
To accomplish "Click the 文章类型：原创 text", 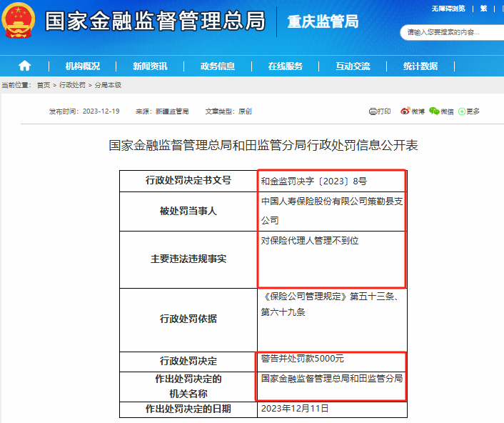I will coord(228,111).
